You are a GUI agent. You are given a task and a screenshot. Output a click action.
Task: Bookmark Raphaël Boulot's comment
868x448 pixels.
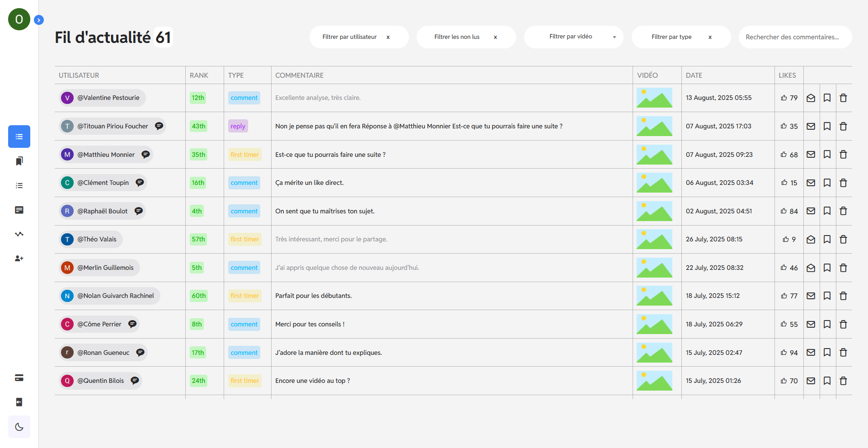[827, 211]
